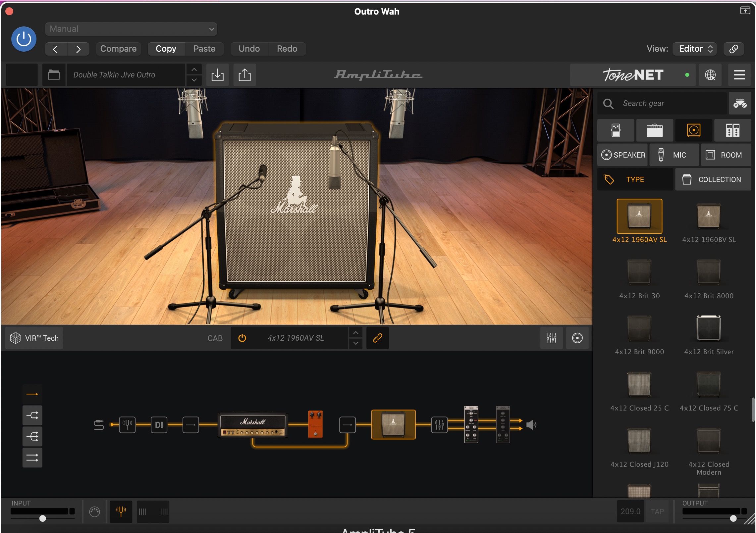Toggle the CAB power button
The width and height of the screenshot is (756, 533).
[x=242, y=338]
